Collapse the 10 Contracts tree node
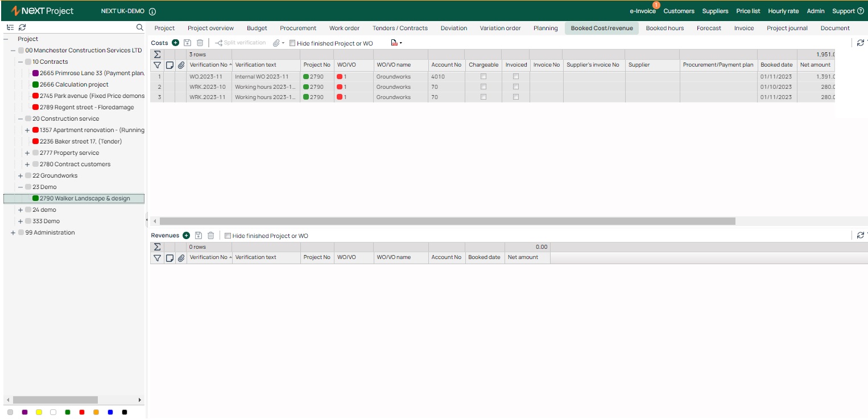Viewport: 868px width, 419px height. 20,62
